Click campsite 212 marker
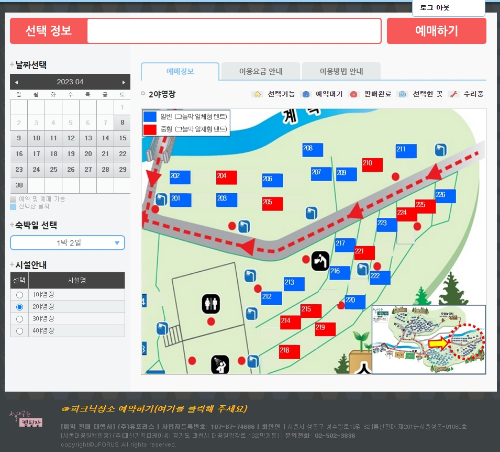 [271, 298]
